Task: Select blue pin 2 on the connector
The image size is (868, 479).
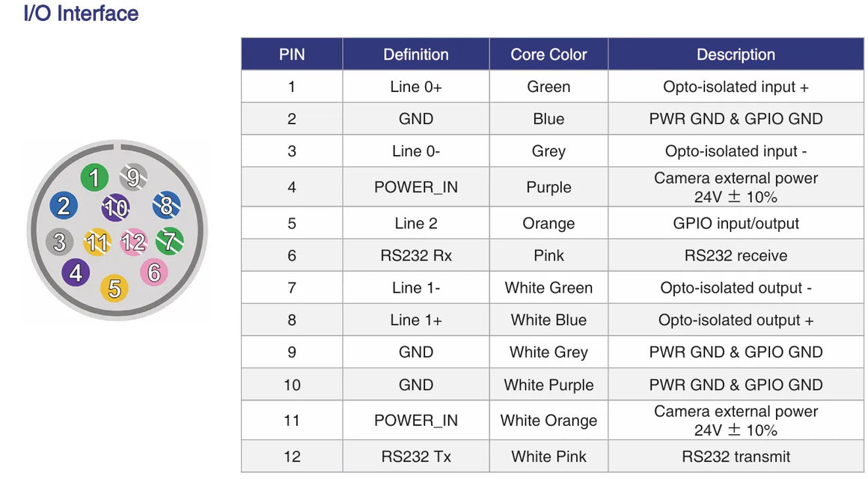Action: 64,206
